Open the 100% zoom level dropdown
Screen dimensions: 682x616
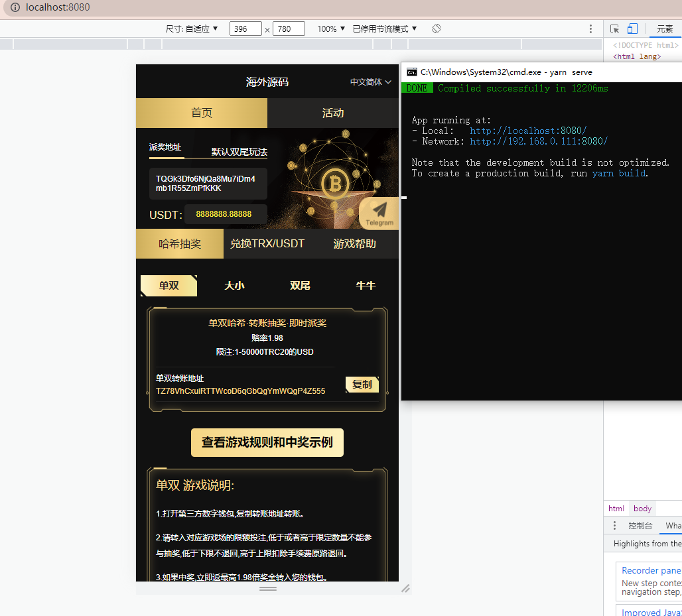pyautogui.click(x=331, y=29)
